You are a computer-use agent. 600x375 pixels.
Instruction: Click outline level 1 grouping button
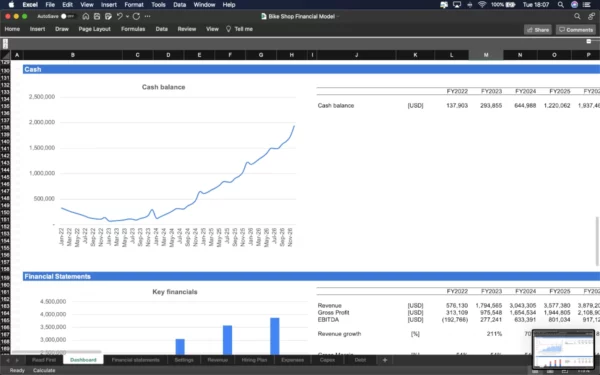click(5, 41)
